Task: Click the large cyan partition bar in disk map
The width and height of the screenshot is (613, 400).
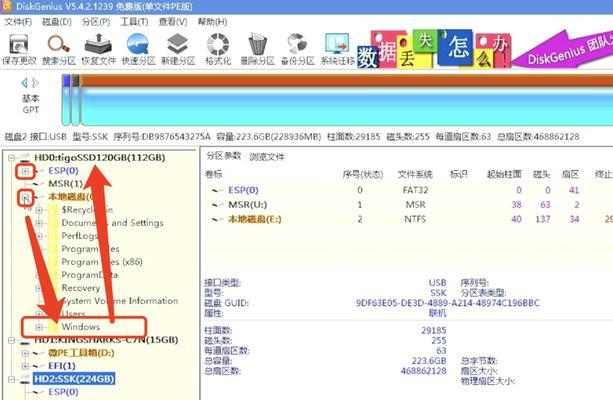Action: point(346,100)
